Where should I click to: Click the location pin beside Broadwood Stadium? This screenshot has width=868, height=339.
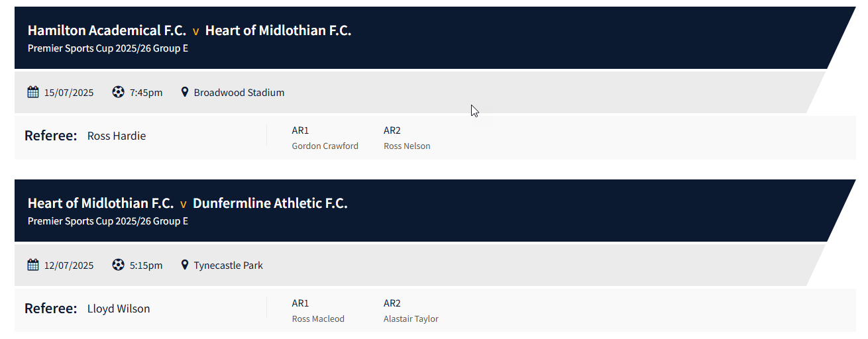[x=185, y=92]
